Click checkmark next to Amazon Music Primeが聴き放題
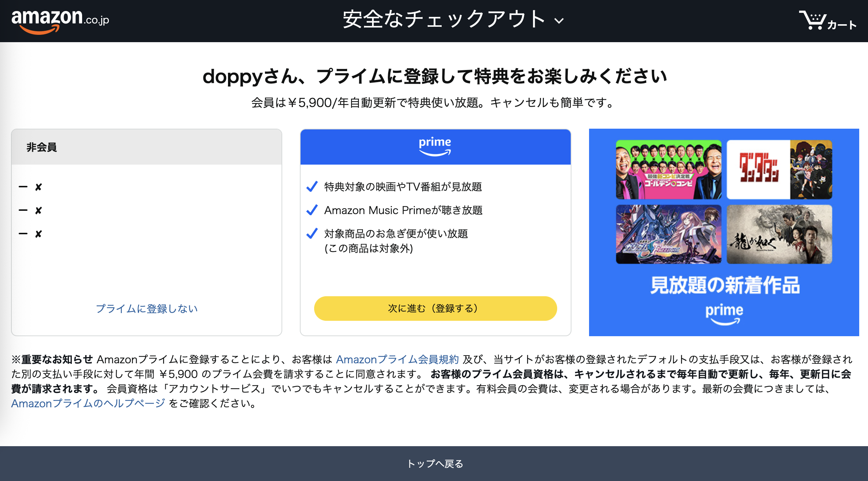Viewport: 868px width, 481px height. 312,210
